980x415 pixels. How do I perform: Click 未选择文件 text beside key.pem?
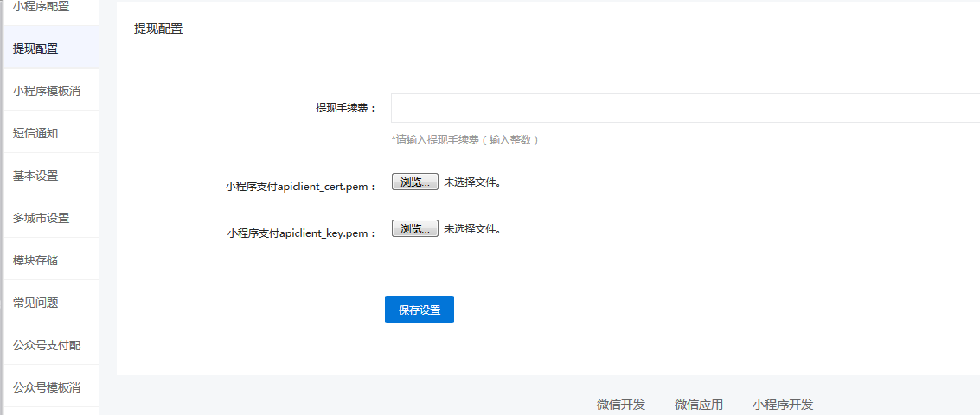472,229
